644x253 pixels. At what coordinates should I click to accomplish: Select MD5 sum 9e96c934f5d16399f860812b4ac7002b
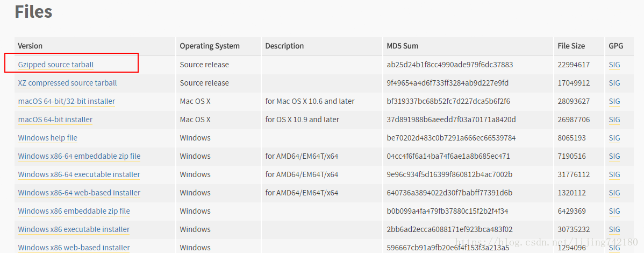click(449, 174)
